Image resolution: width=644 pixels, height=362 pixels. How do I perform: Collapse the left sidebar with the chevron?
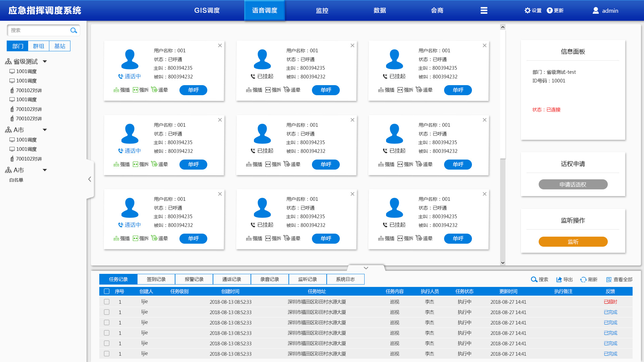90,179
